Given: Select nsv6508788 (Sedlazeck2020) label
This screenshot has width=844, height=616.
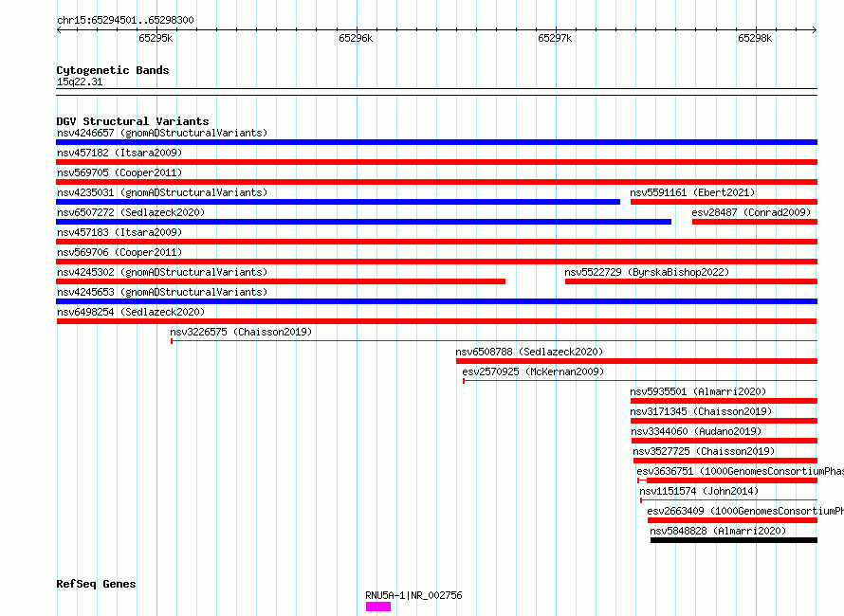Looking at the screenshot, I should point(529,352).
